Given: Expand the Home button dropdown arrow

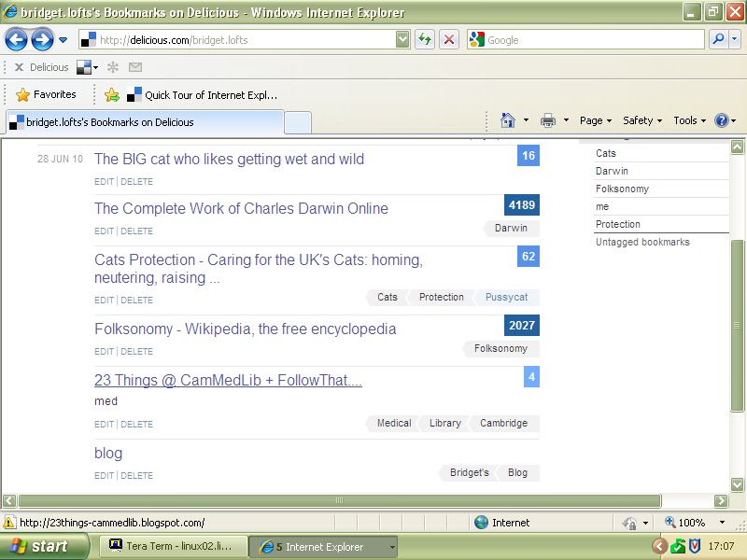Looking at the screenshot, I should click(526, 120).
